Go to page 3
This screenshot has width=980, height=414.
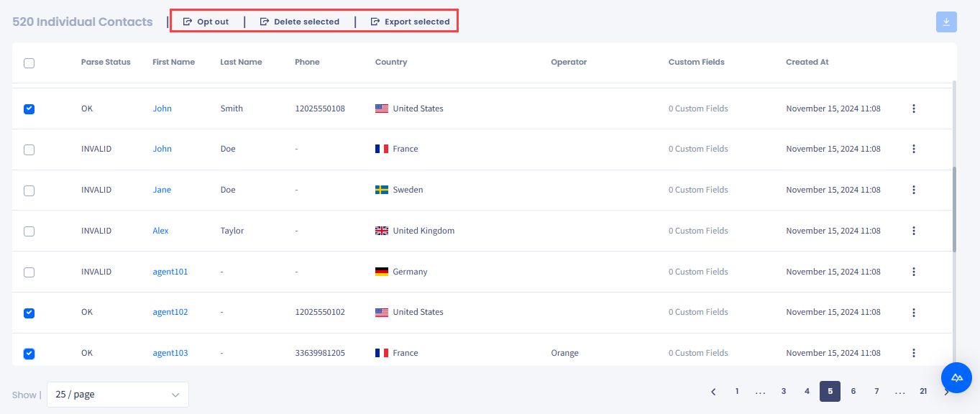click(x=784, y=391)
